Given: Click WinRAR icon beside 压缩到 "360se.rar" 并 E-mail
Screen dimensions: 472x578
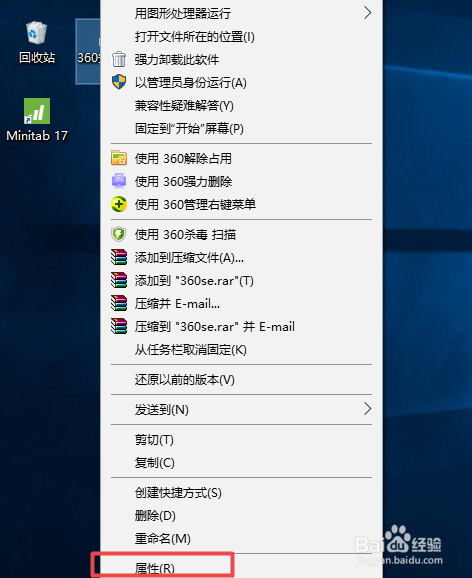Looking at the screenshot, I should 119,326.
